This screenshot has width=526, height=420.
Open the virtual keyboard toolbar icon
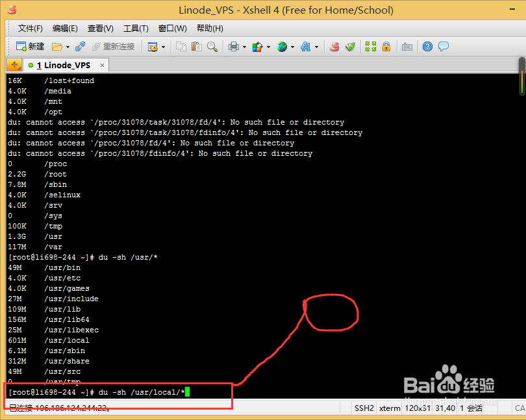click(x=407, y=46)
